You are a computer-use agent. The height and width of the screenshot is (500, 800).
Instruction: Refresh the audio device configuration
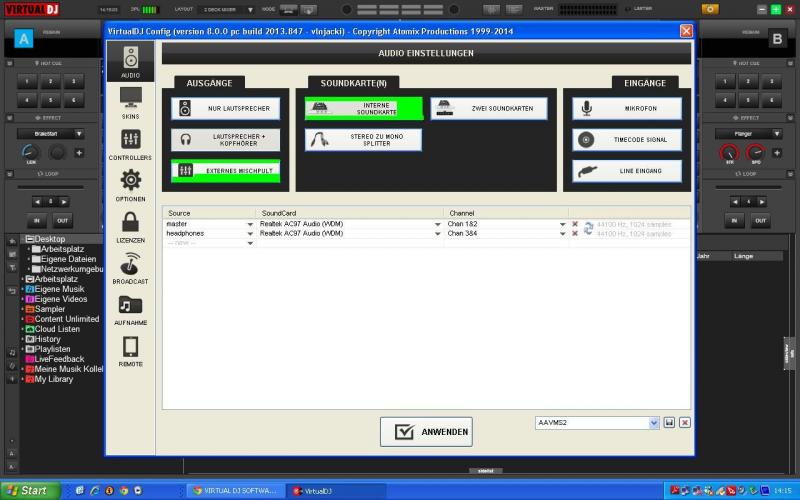click(x=588, y=229)
